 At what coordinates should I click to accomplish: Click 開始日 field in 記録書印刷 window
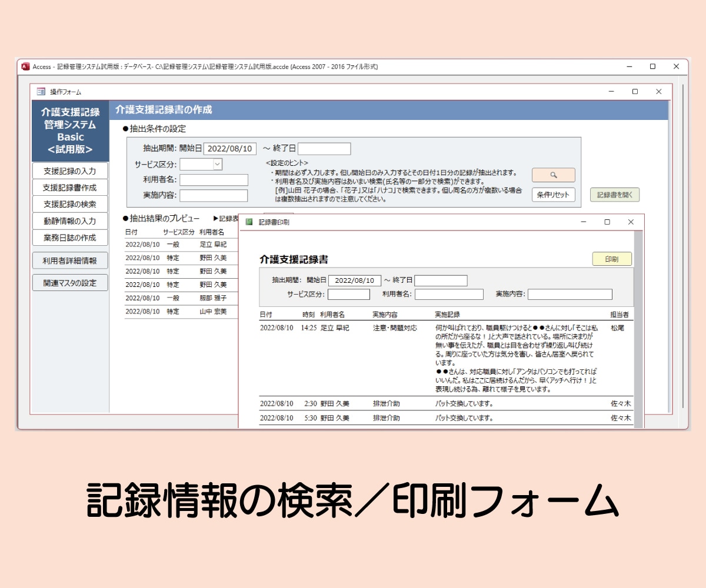click(355, 280)
